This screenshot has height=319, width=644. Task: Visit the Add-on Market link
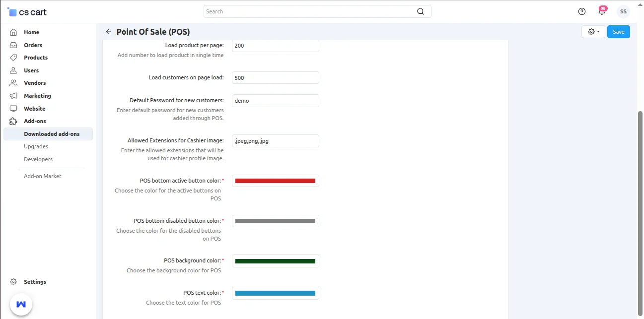click(x=43, y=176)
